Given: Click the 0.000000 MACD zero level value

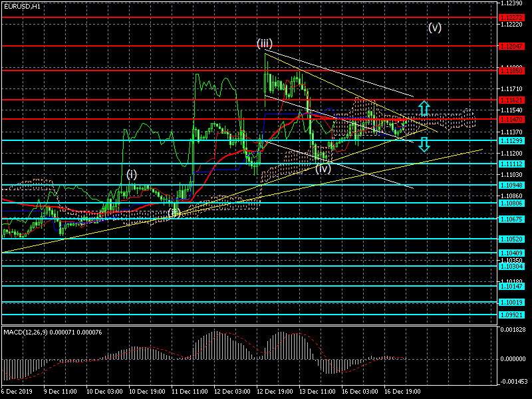Looking at the screenshot, I should click(513, 358).
